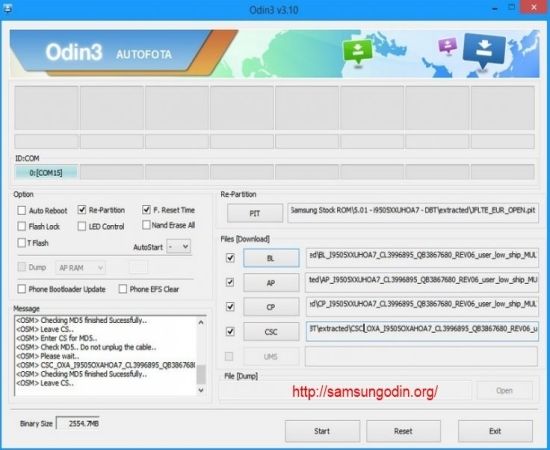This screenshot has width=550, height=450.
Task: Tick the Nand Erase All checkbox
Action: click(x=146, y=225)
